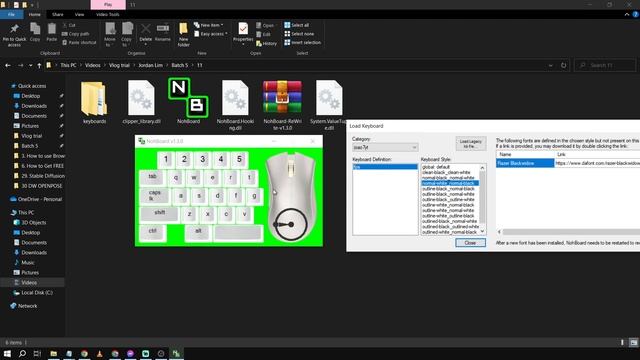This screenshot has height=360, width=640.
Task: Open the keyboards folder
Action: tap(94, 102)
